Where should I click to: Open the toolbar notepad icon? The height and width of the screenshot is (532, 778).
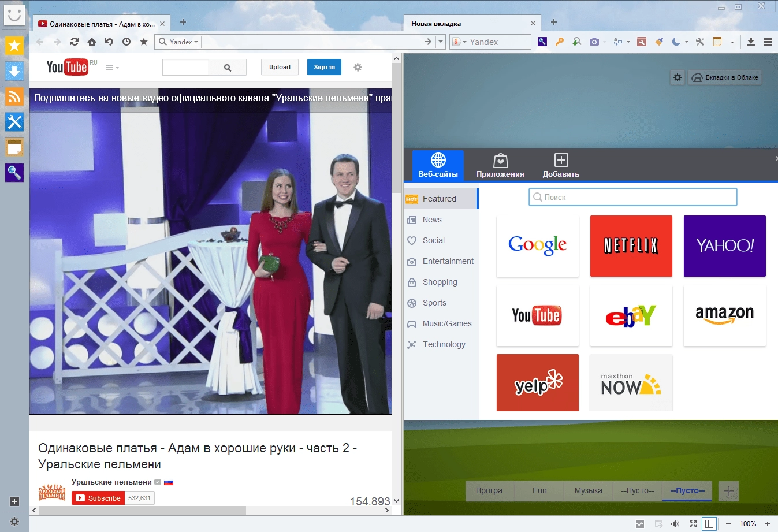click(717, 42)
